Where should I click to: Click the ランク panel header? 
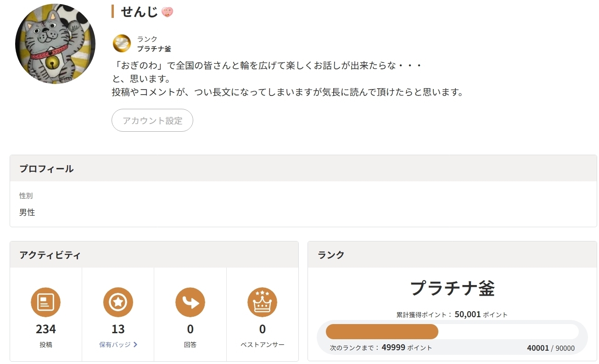click(331, 255)
